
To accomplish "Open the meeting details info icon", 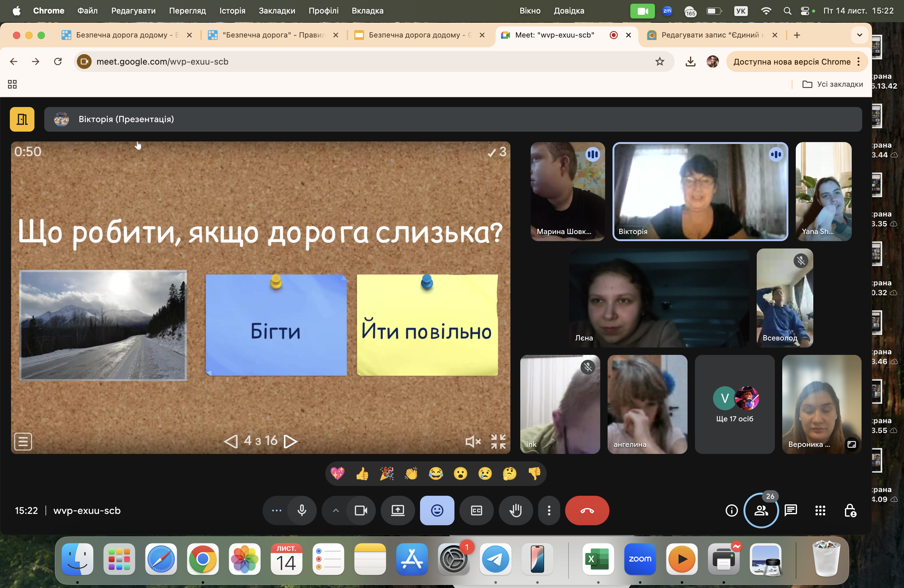I will point(732,511).
